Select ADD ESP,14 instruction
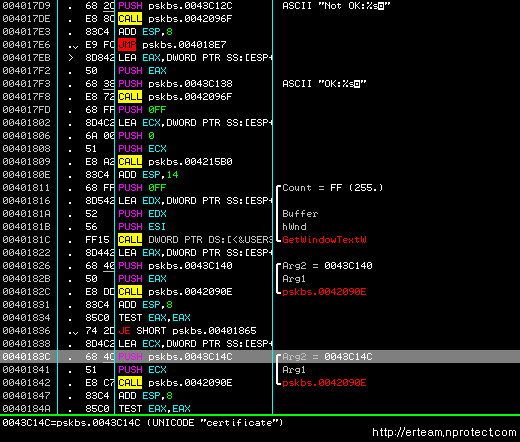Viewport: 520px width, 442px height. pyautogui.click(x=148, y=175)
